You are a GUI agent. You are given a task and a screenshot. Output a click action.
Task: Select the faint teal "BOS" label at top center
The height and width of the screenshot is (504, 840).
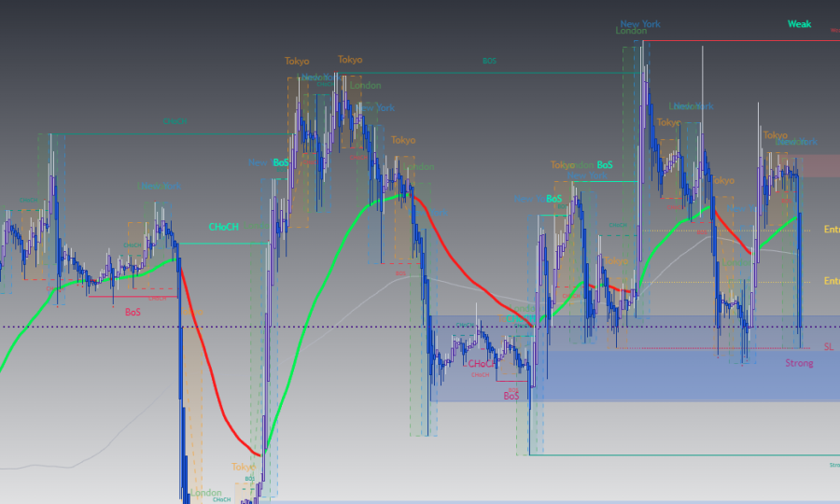click(489, 61)
